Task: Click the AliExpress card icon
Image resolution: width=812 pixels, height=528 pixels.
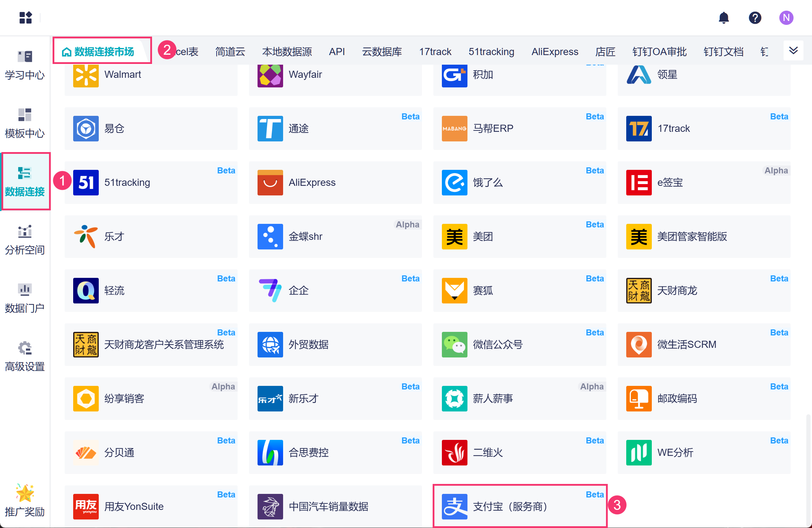Action: click(270, 183)
